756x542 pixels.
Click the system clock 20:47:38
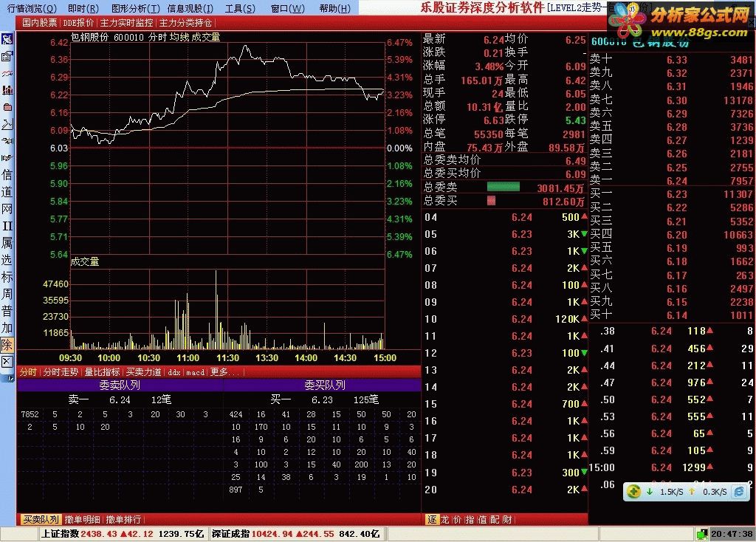(x=732, y=534)
